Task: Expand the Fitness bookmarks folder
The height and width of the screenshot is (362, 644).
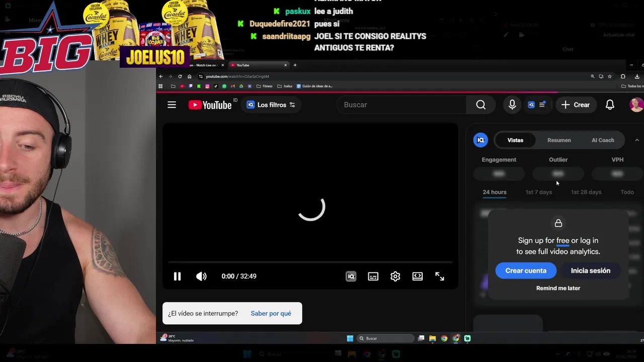Action: 265,86
